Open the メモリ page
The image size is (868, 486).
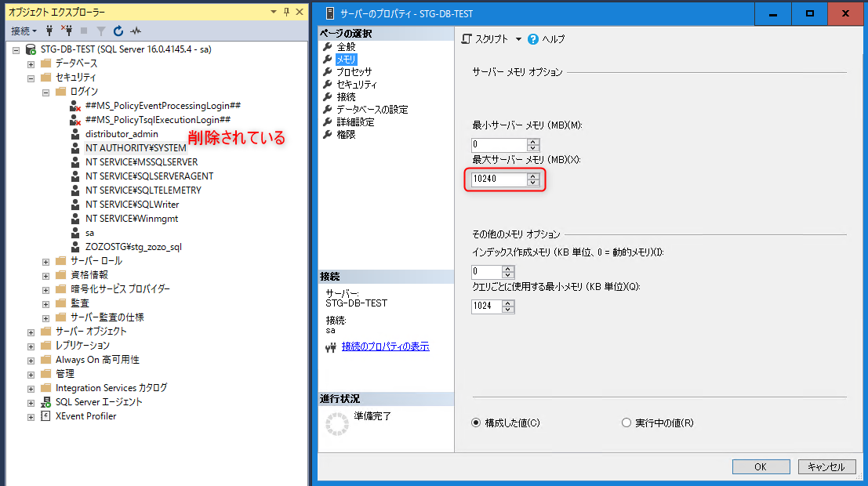coord(346,60)
